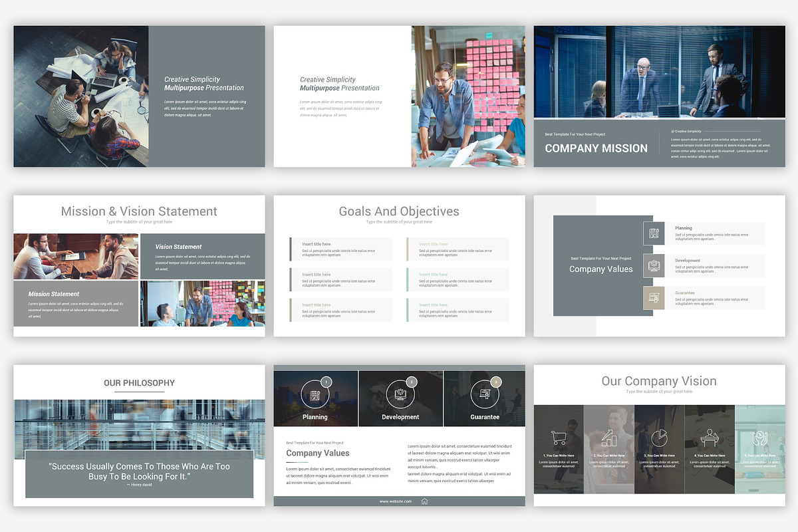Click the beige square Guarantee icon
Screen dimensions: 798x532
pyautogui.click(x=654, y=298)
